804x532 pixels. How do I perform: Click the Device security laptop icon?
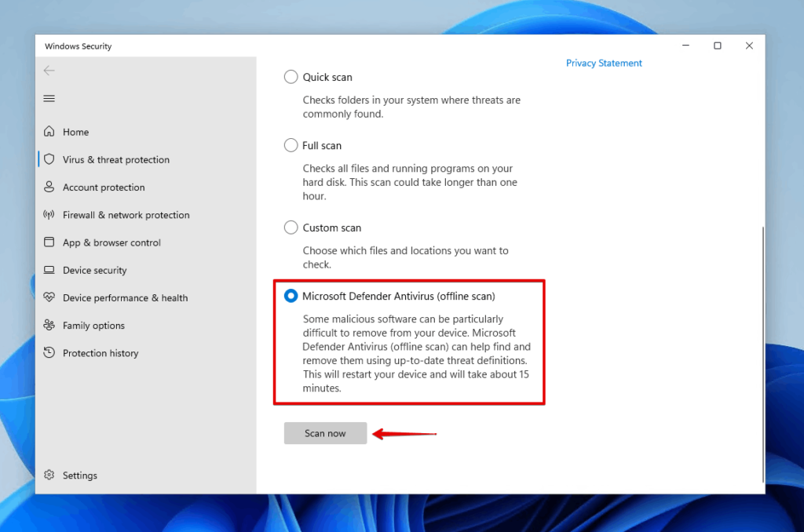click(49, 270)
